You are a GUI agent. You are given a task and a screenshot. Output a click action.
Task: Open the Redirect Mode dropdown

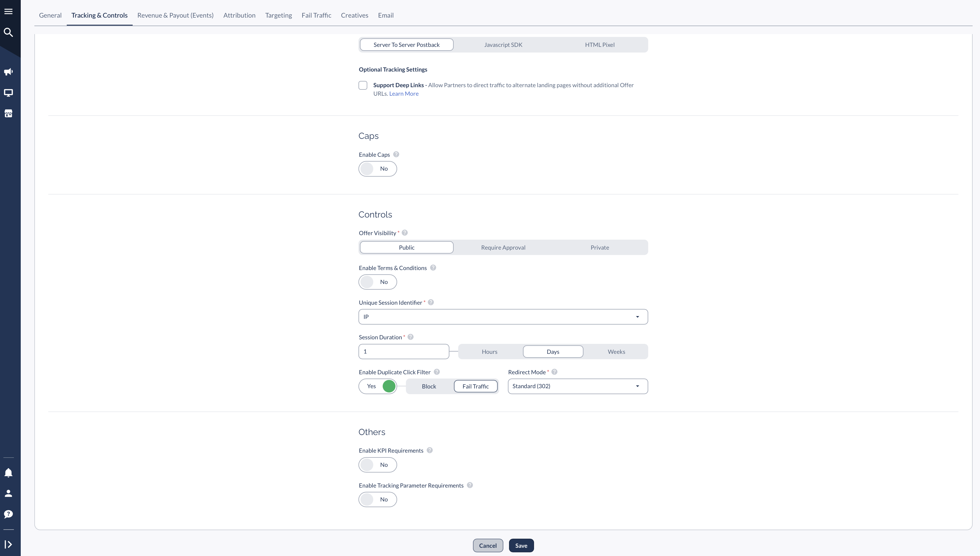coord(578,386)
